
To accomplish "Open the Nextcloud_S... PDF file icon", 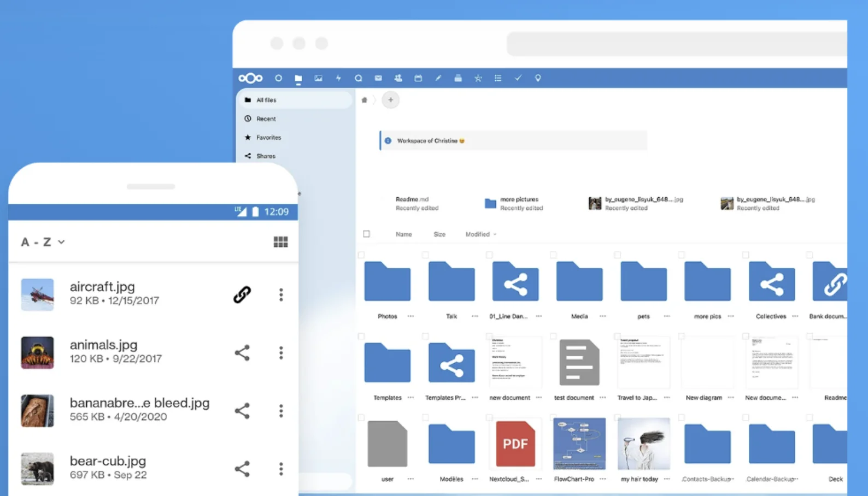I will point(515,444).
